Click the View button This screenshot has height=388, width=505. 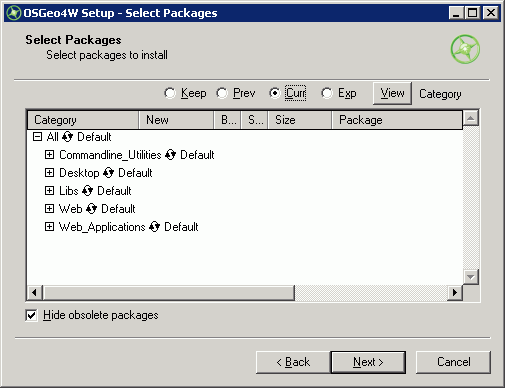click(x=392, y=93)
